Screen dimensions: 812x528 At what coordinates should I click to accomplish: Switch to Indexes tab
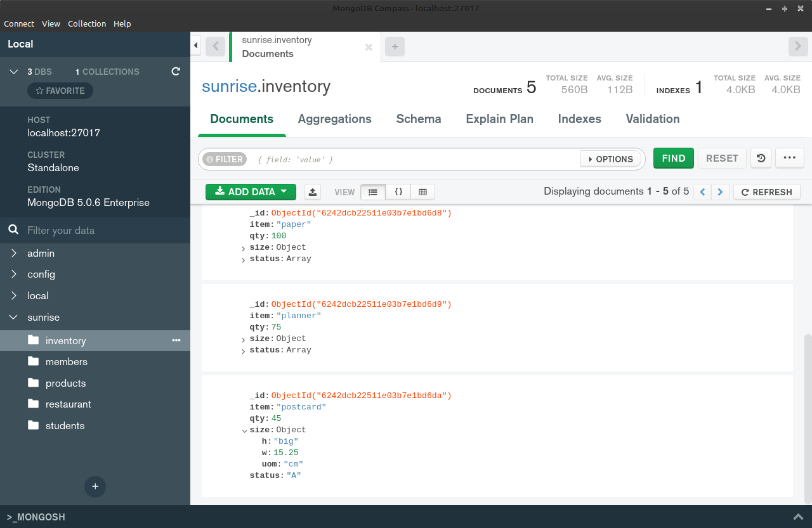[580, 119]
